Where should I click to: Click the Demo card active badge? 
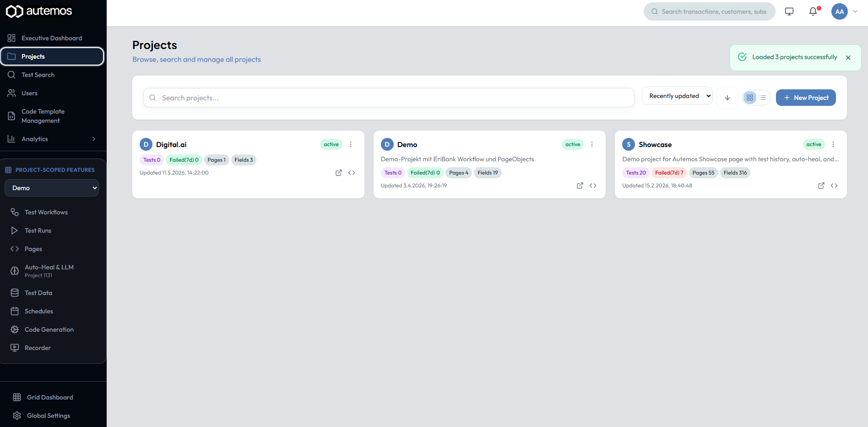[x=573, y=144]
